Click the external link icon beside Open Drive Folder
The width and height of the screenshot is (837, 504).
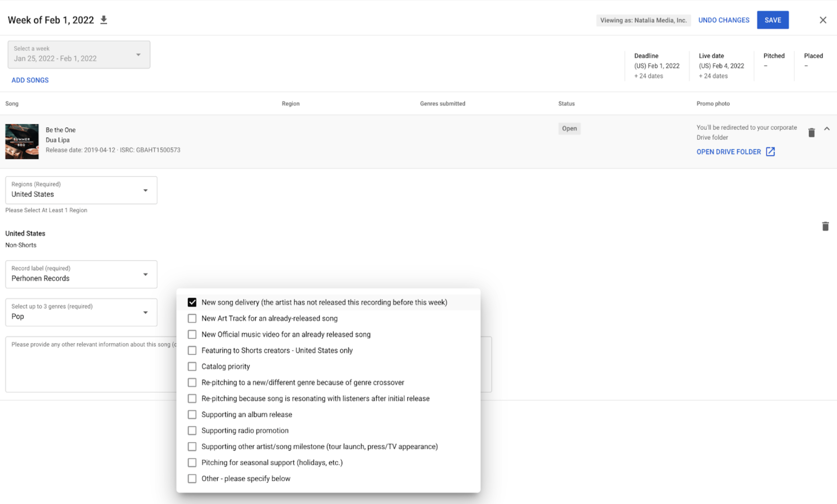pos(770,152)
